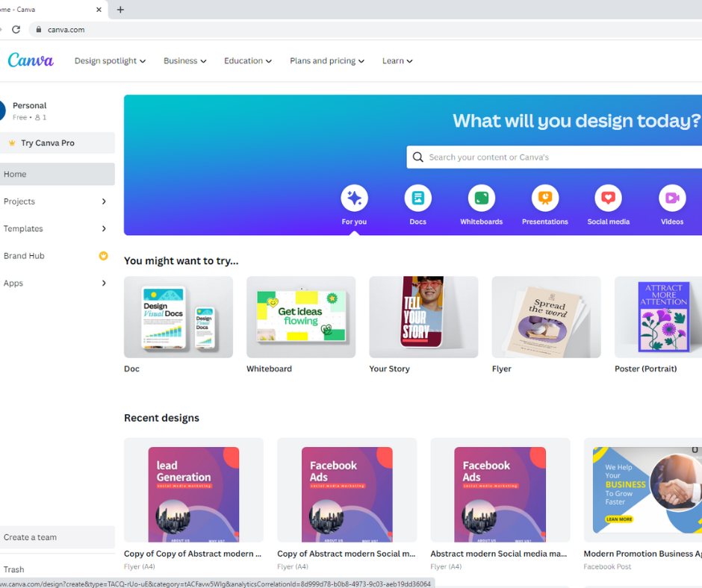
Task: Click the Doc label link
Action: click(131, 369)
